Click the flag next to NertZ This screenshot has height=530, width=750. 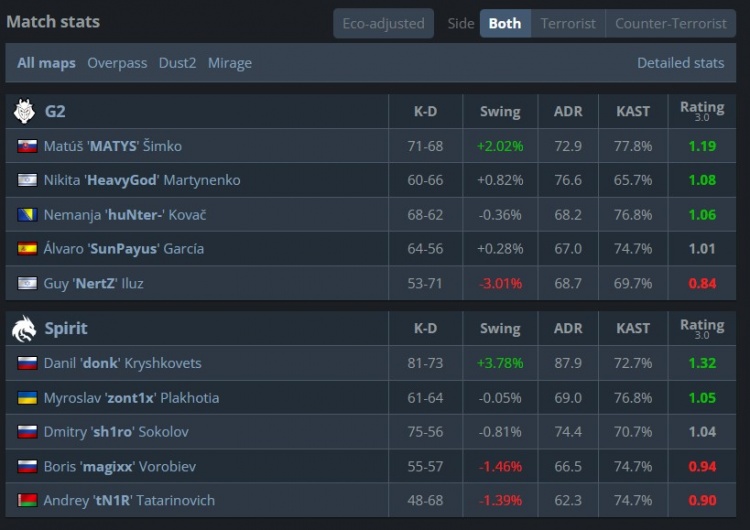(27, 283)
